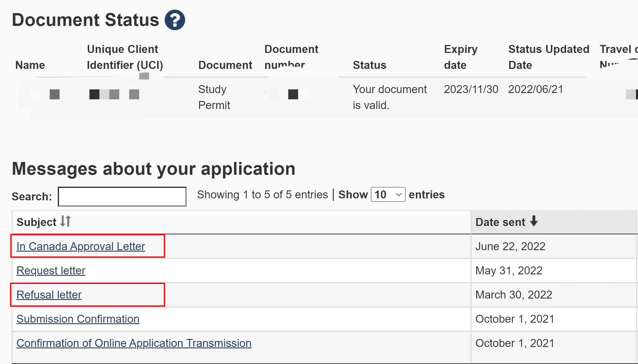Open the Submission Confirmation message
This screenshot has height=364, width=638.
(78, 319)
